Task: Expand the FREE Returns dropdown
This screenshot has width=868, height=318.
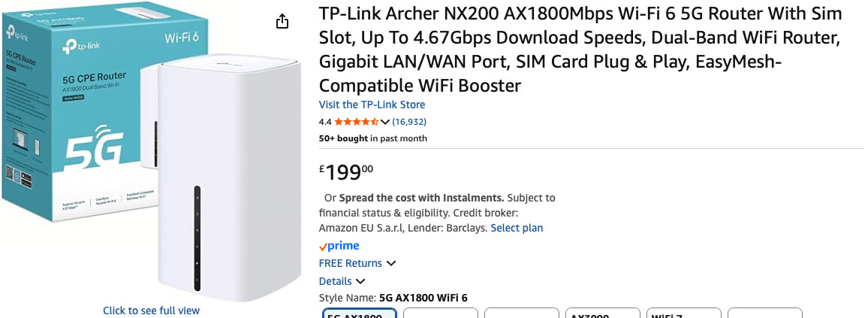Action: click(391, 263)
